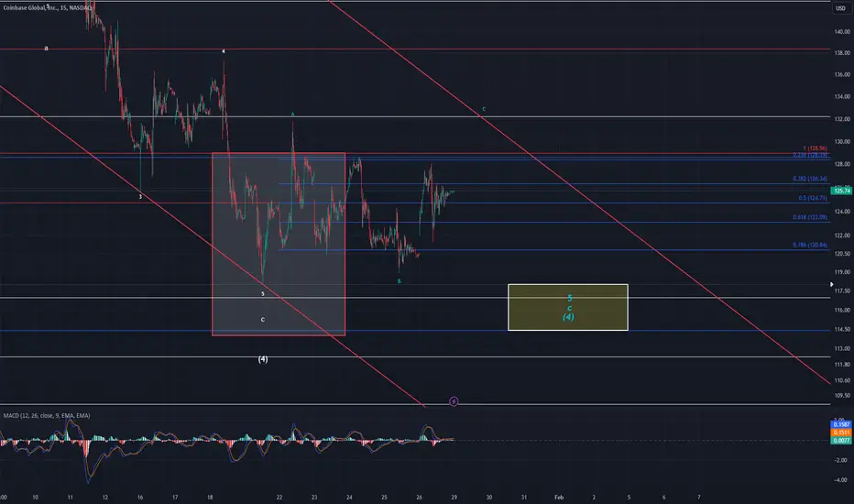
Task: Click the green C wave label
Action: click(484, 110)
